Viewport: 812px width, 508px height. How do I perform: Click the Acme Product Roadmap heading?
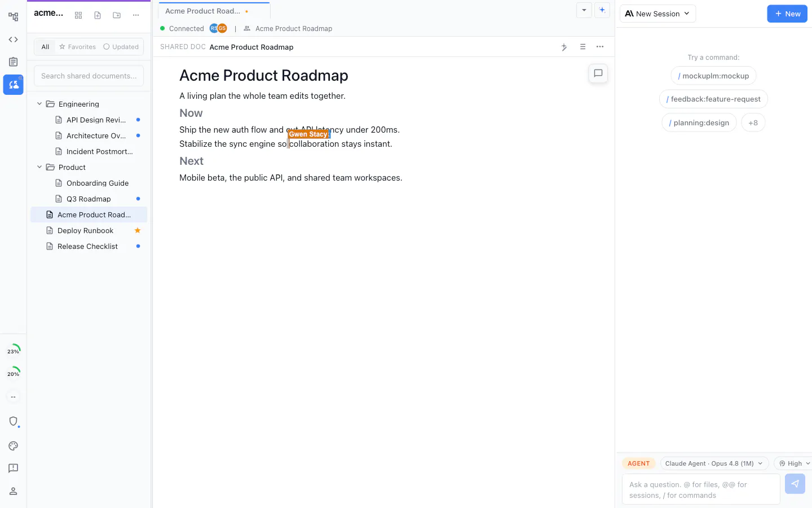coord(263,76)
